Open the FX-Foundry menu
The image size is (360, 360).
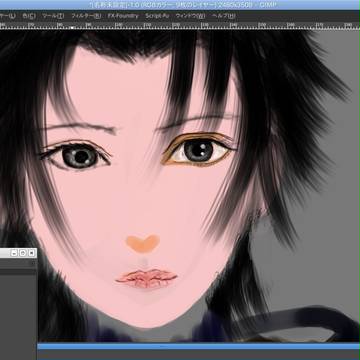(x=123, y=16)
